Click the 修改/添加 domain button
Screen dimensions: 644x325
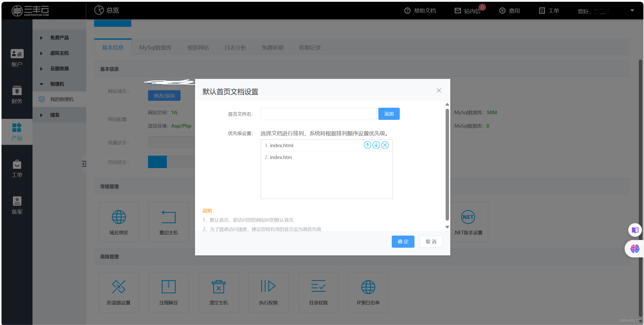point(164,96)
